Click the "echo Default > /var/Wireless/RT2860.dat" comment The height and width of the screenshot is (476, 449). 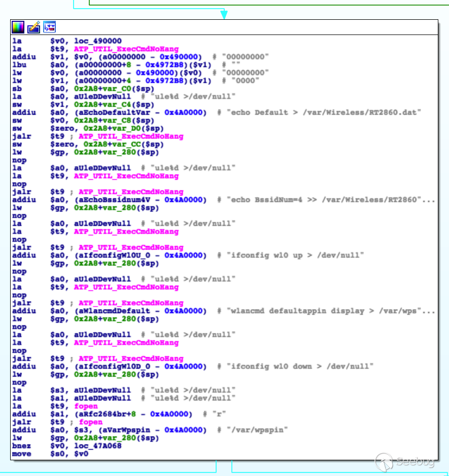tap(324, 112)
